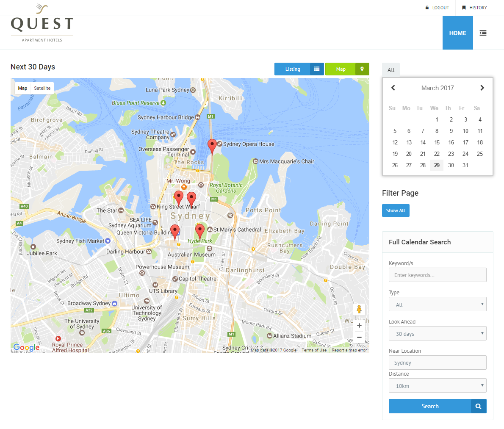Viewport: 504px width, 429px height.
Task: Click the hamburger menu icon beside HOME
Action: pos(483,33)
